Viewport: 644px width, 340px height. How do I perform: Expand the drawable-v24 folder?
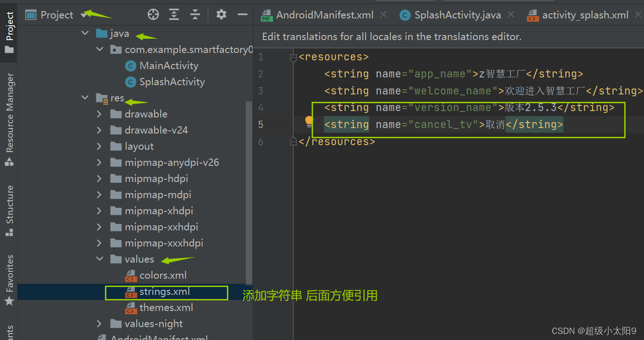(99, 130)
